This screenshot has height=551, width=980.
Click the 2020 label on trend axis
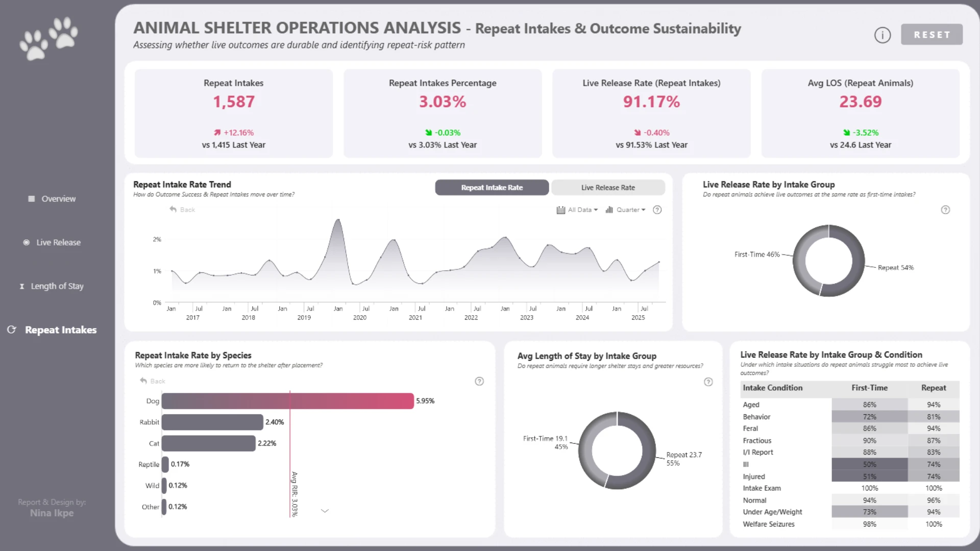tap(360, 318)
